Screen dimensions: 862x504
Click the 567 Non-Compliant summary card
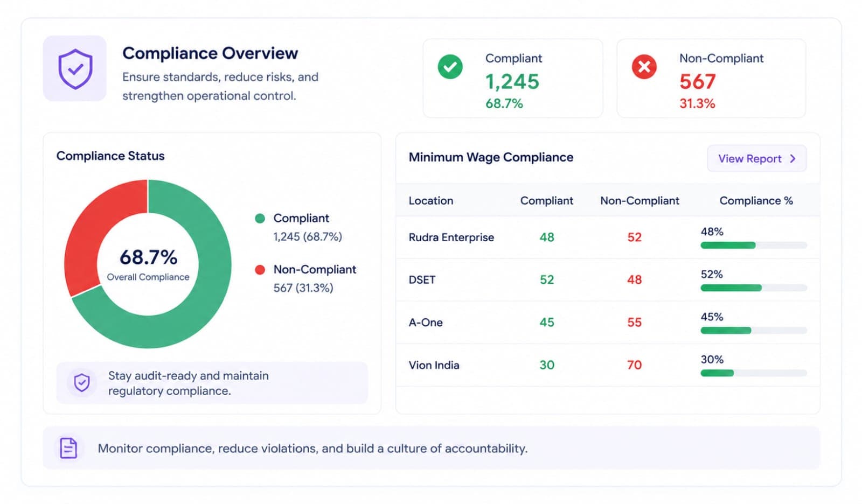[x=711, y=78]
